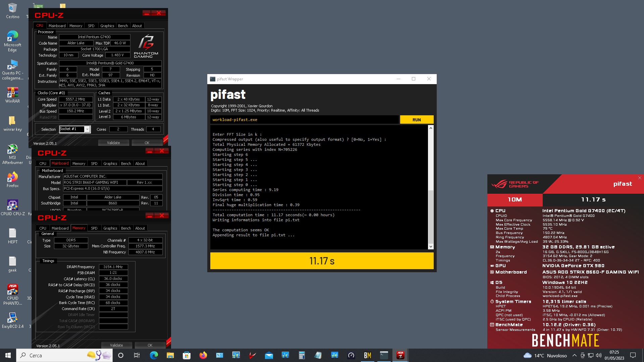Open Cestino recycle bin desktop icon

pos(12,11)
